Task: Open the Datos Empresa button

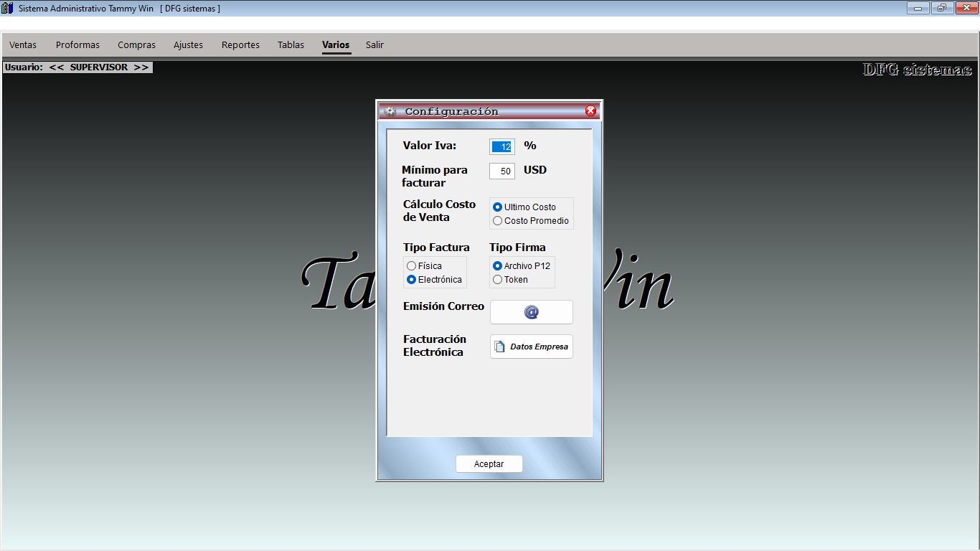Action: [x=531, y=347]
